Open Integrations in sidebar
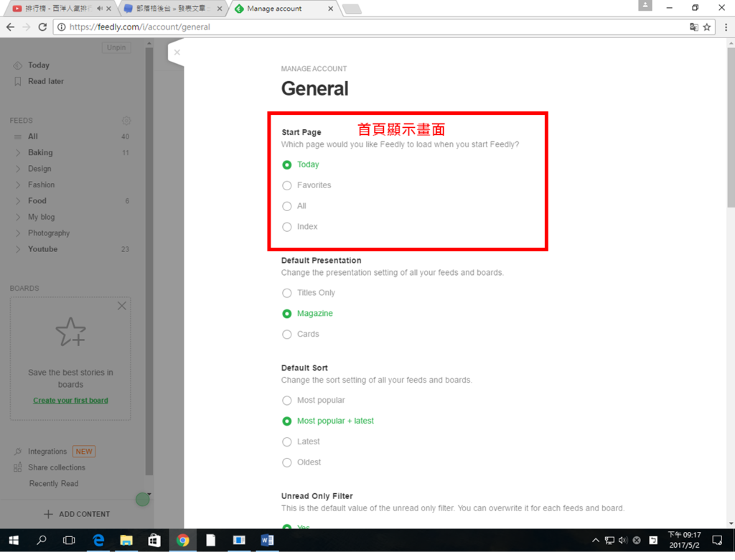735x560 pixels. 47,451
